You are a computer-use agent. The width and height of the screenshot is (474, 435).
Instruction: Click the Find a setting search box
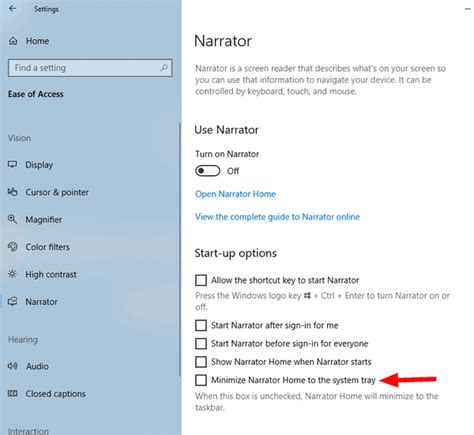[90, 68]
